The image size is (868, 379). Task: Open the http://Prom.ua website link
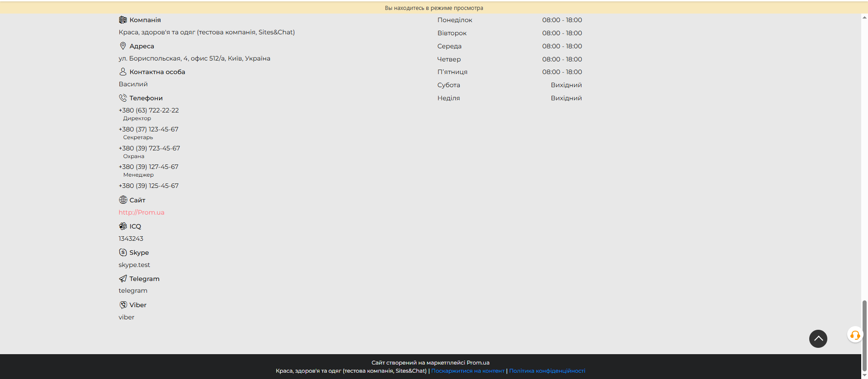142,212
